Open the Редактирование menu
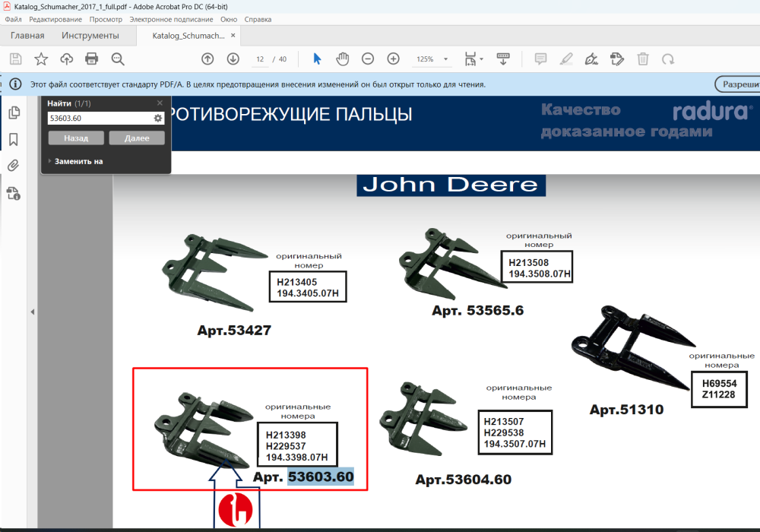The height and width of the screenshot is (532, 760). [x=55, y=20]
